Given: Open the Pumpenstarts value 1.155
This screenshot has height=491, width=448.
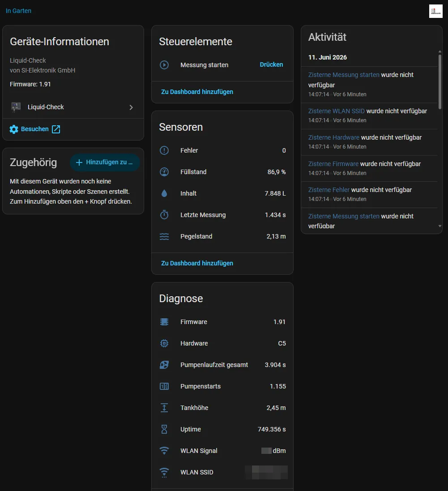Looking at the screenshot, I should point(277,386).
